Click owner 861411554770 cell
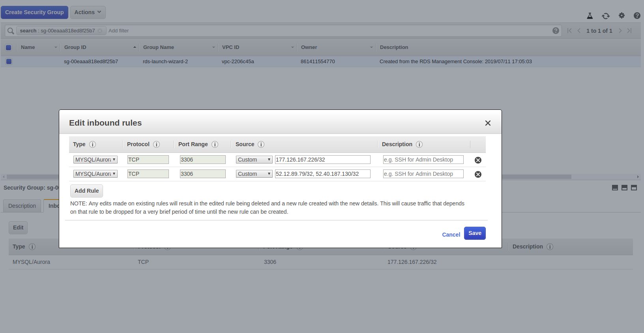The image size is (644, 333). 318,62
